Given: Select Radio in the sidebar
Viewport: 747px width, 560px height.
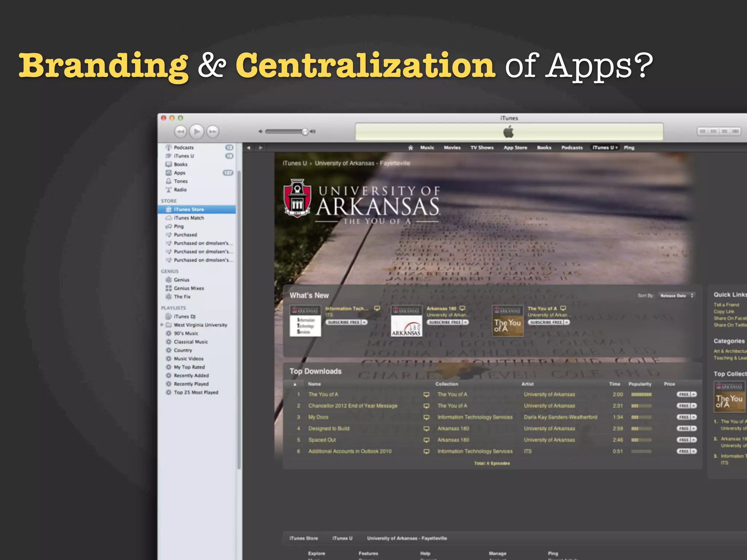Looking at the screenshot, I should tap(197, 190).
